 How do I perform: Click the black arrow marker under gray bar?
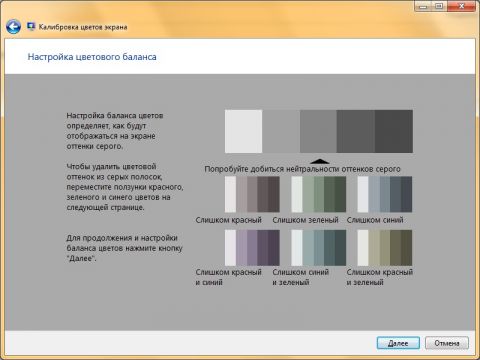pyautogui.click(x=319, y=161)
